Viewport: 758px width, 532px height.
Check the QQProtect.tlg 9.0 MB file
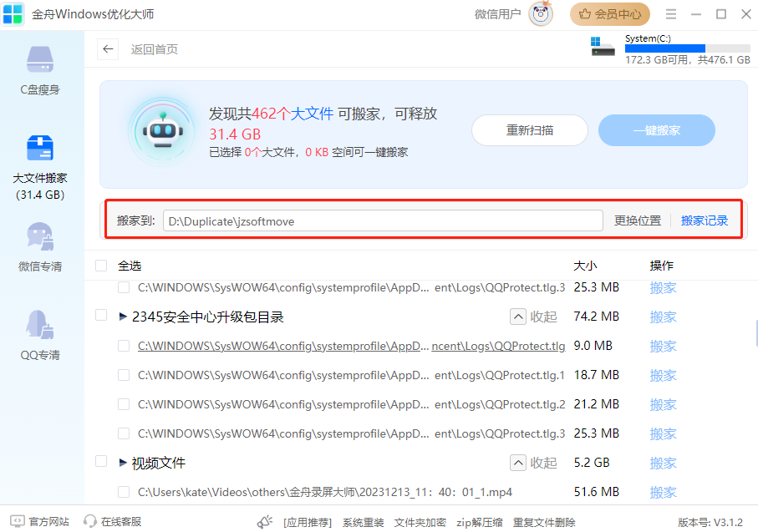click(124, 346)
